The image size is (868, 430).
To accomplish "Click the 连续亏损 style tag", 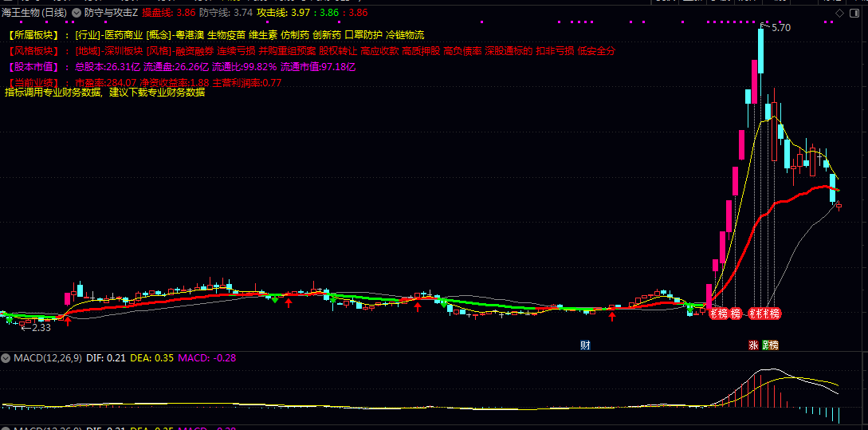I will pyautogui.click(x=237, y=51).
